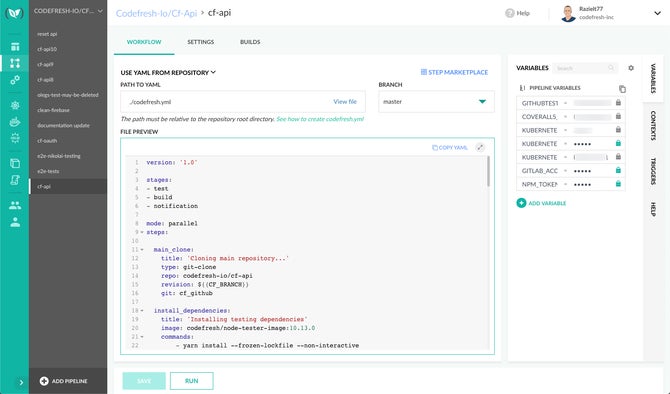Open the Helm ship sidebar icon

(15, 122)
